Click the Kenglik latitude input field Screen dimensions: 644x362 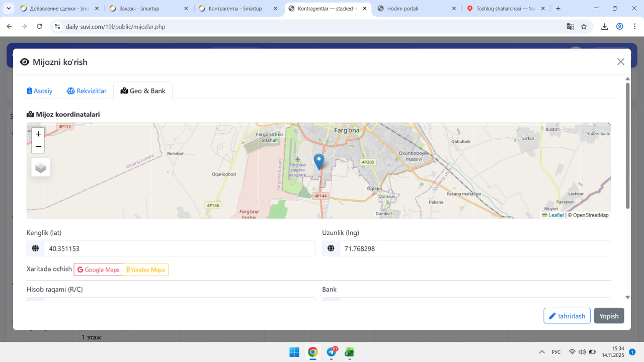(179, 248)
